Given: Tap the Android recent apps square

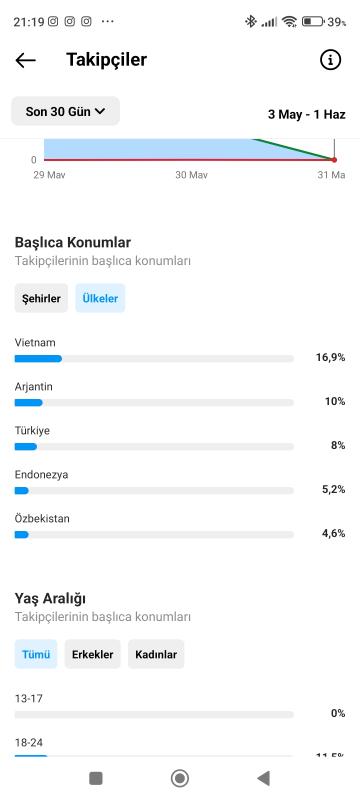Looking at the screenshot, I should coord(95,778).
